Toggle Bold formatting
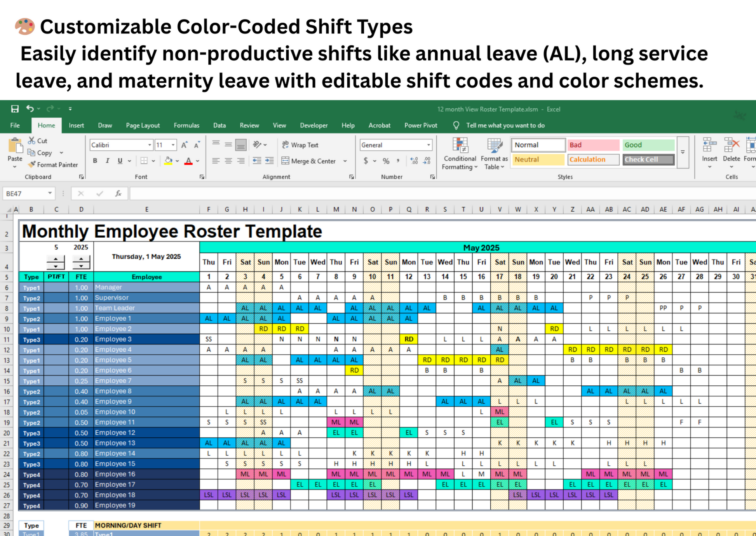 point(95,161)
